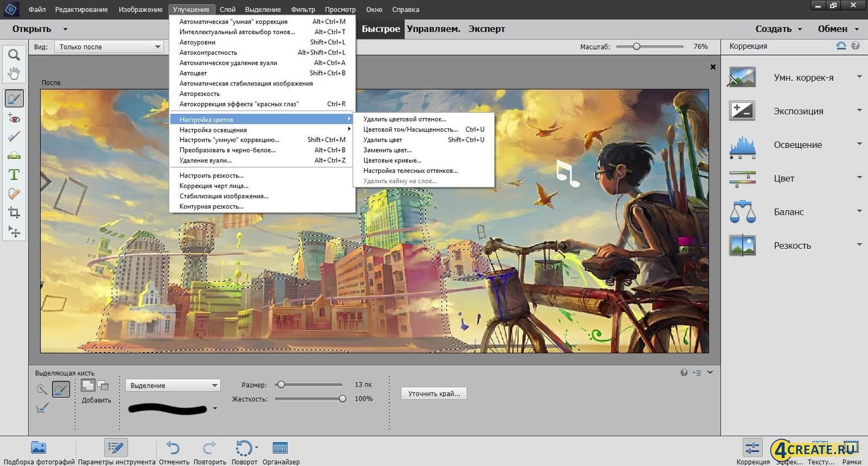Expand the Баланс adjustment section arrow
Screen dimensions: 868x466
coord(859,212)
